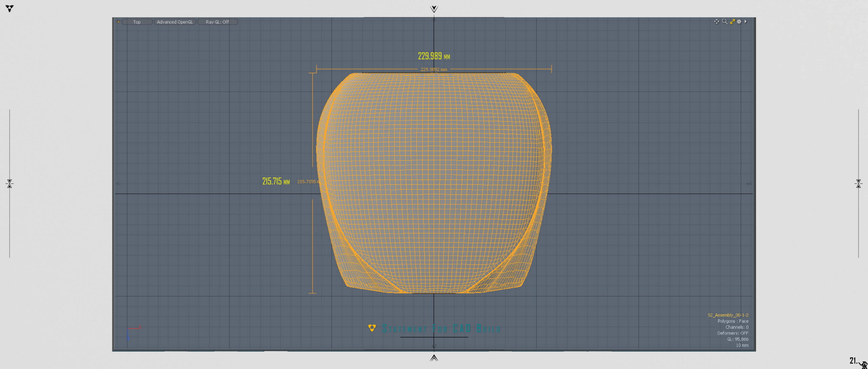Click the right edge collapse handle icon
Viewport: 868px width, 369px height.
[x=858, y=184]
